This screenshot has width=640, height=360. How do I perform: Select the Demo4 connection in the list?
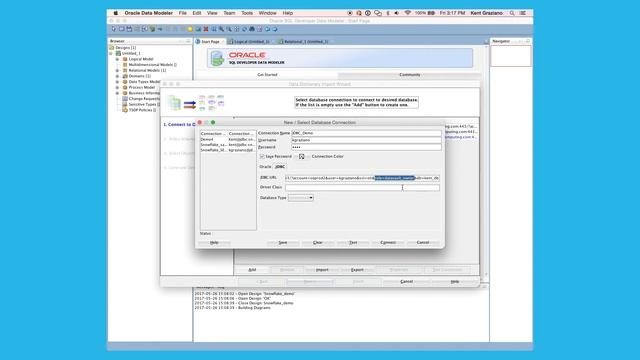tap(228, 139)
